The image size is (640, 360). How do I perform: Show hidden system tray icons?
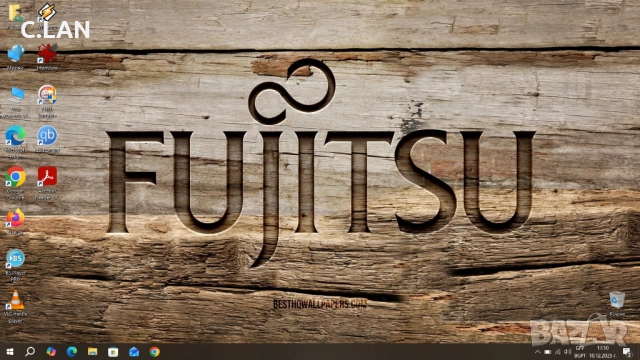(x=538, y=352)
